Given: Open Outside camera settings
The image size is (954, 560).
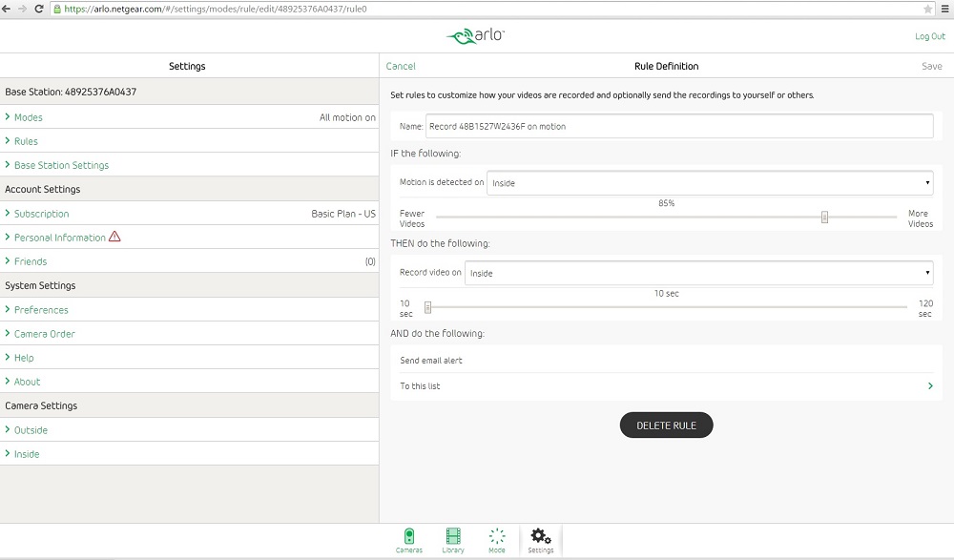Looking at the screenshot, I should [189, 429].
